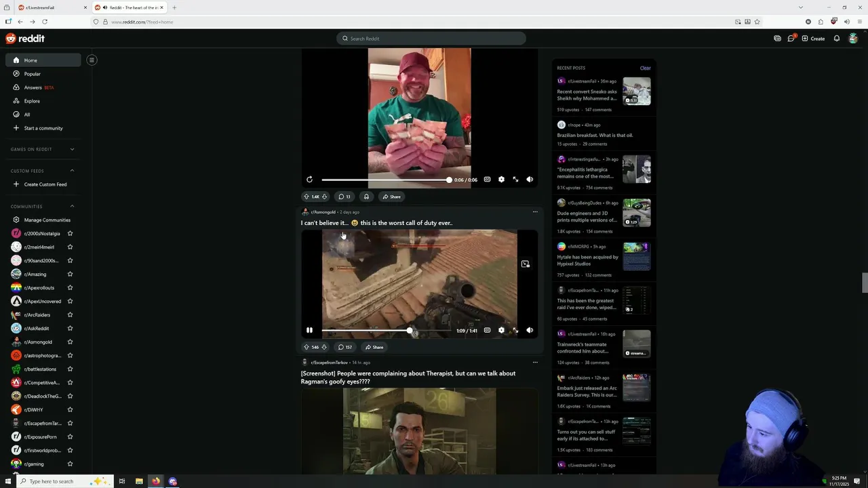Pause the call of duty video

309,330
